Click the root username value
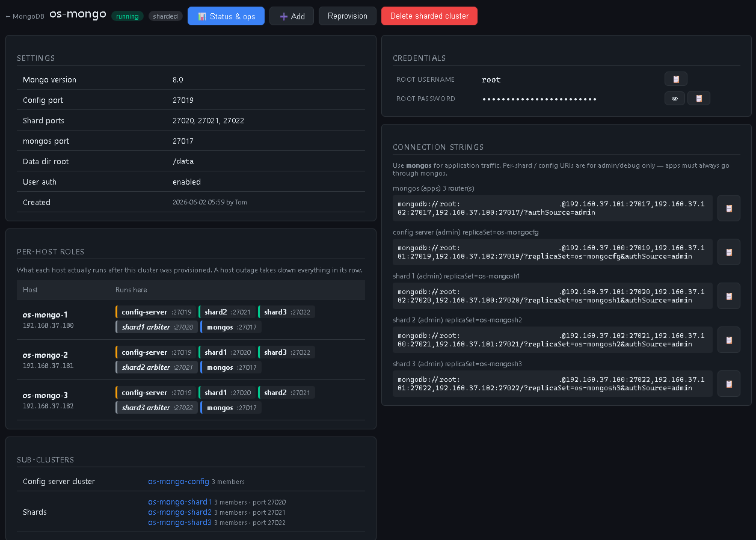Screen dimensions: 756x540 click(491, 80)
